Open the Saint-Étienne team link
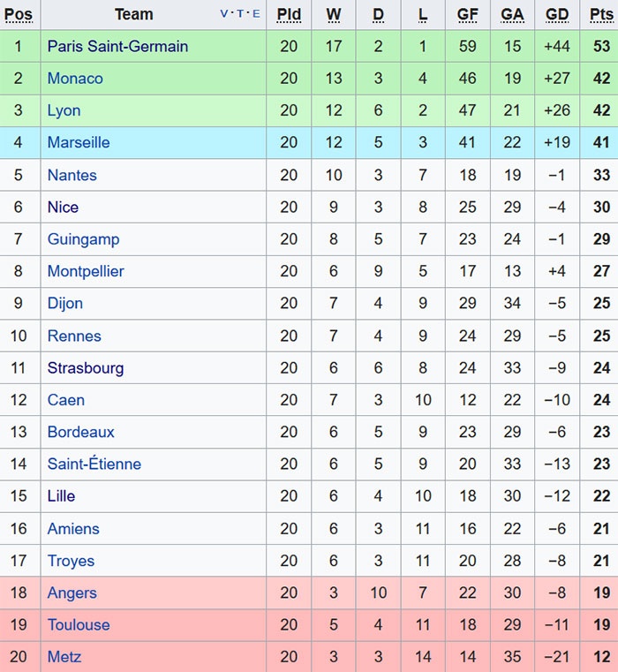618x672 pixels. (x=94, y=464)
